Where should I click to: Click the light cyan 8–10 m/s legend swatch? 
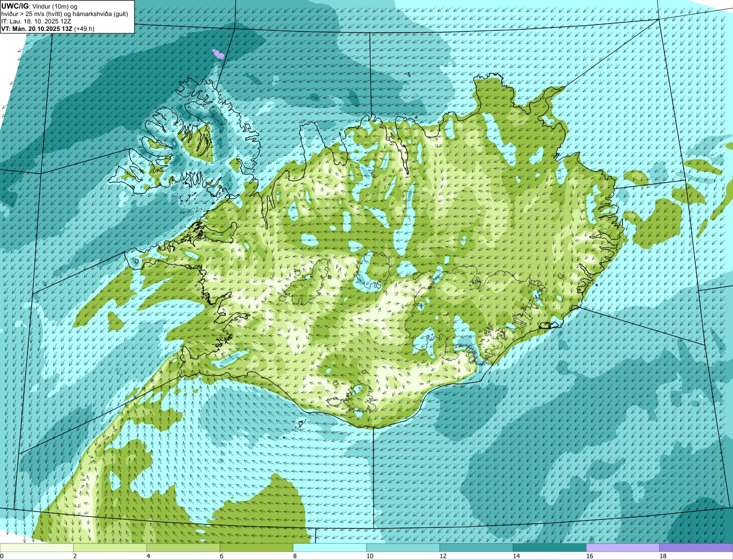pyautogui.click(x=330, y=547)
